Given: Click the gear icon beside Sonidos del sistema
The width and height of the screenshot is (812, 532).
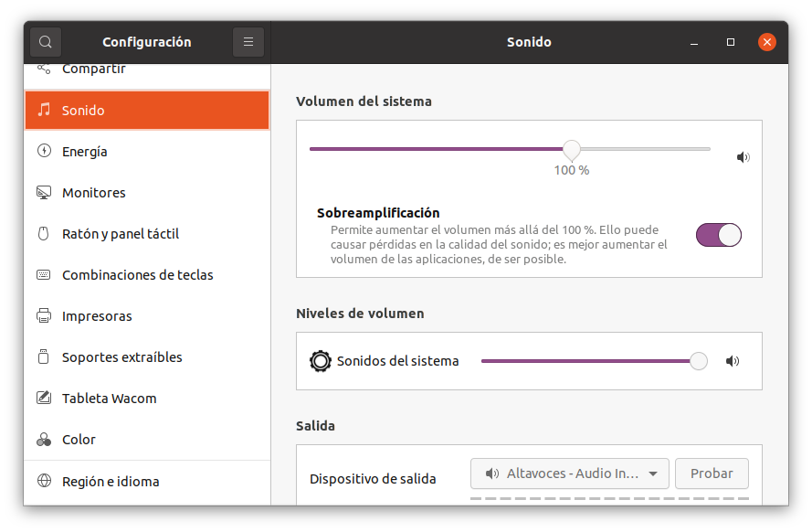Looking at the screenshot, I should tap(320, 361).
